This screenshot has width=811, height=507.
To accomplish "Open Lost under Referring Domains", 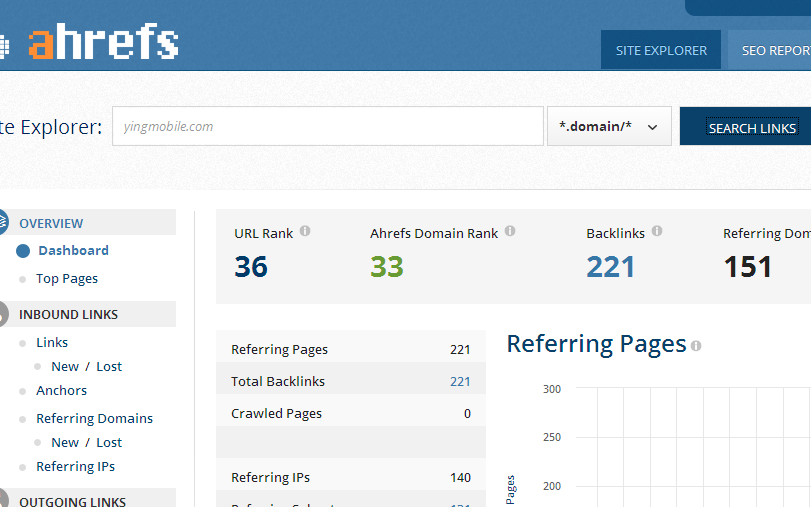I will pyautogui.click(x=109, y=443).
